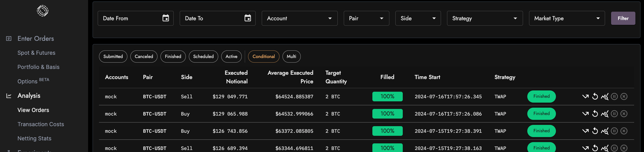Resubmit the $129 065.988 order using the replay icon
The image size is (644, 152).
595,114
